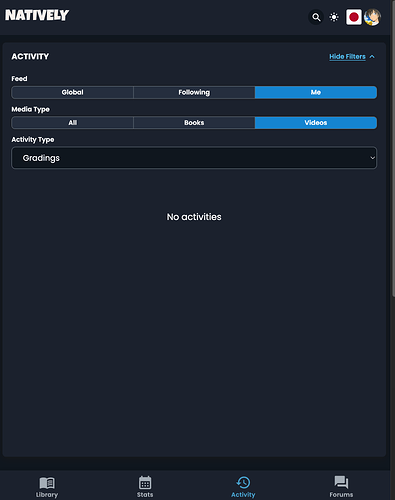This screenshot has width=395, height=500.
Task: Open the Library tab in bottom navigation
Action: click(x=47, y=487)
